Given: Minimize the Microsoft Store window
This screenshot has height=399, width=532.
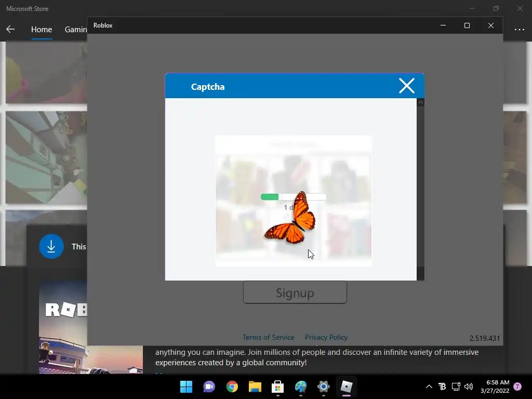Looking at the screenshot, I should pos(472,8).
